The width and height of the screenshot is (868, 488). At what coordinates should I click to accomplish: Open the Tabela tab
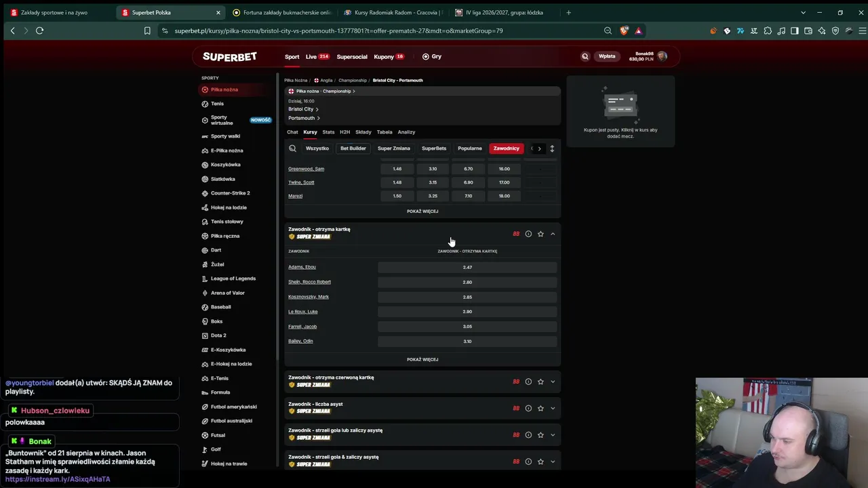coord(384,132)
